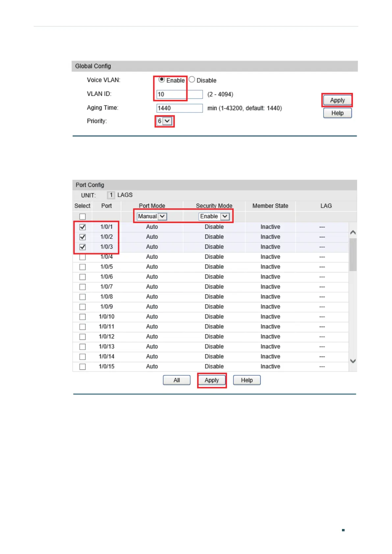392x554 pixels.
Task: Check port 1/0/11 checkbox
Action: tap(83, 327)
